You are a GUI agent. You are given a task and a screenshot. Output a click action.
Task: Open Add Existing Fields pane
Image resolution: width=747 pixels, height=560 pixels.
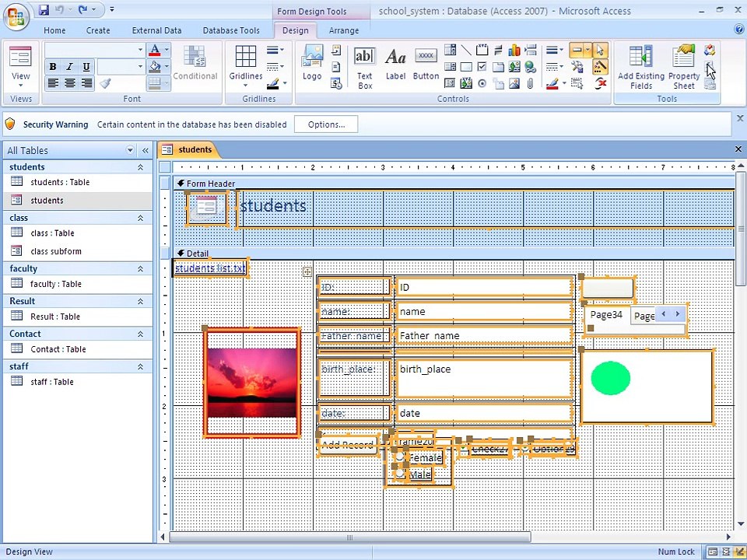640,67
